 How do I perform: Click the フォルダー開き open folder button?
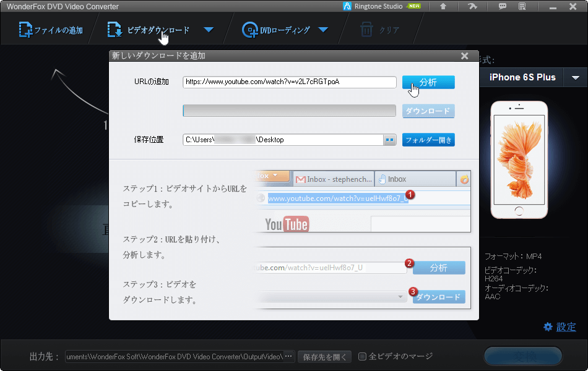click(428, 140)
